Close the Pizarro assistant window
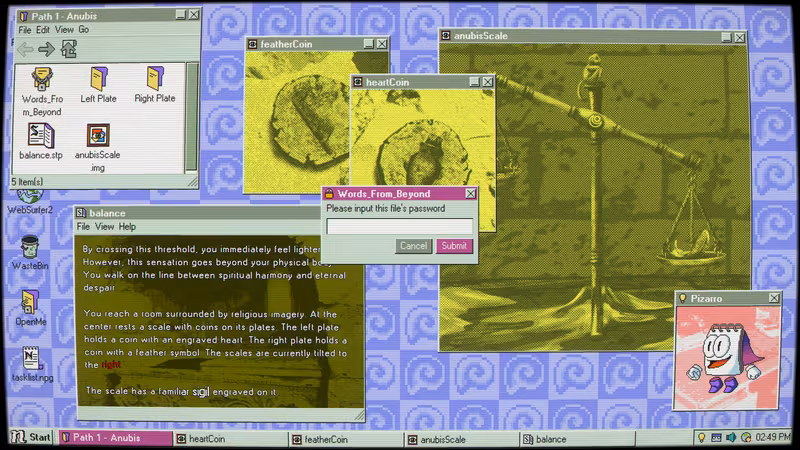The width and height of the screenshot is (800, 450). point(774,298)
